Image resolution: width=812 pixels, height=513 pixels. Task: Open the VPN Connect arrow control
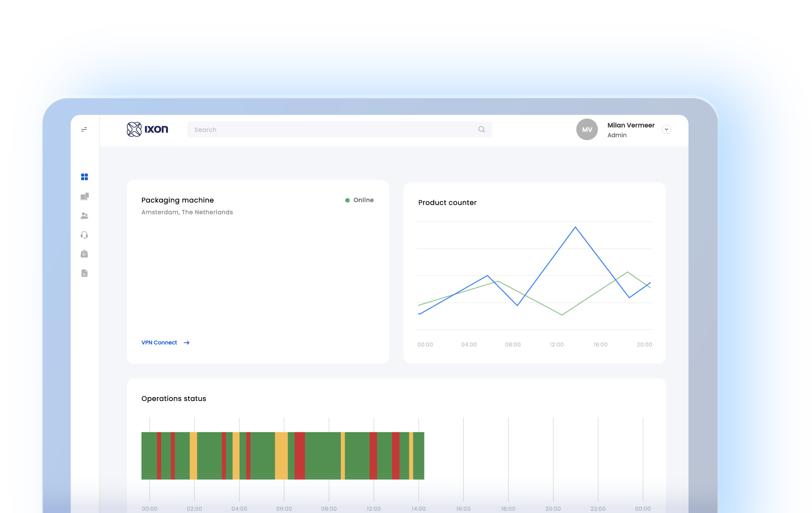[187, 342]
